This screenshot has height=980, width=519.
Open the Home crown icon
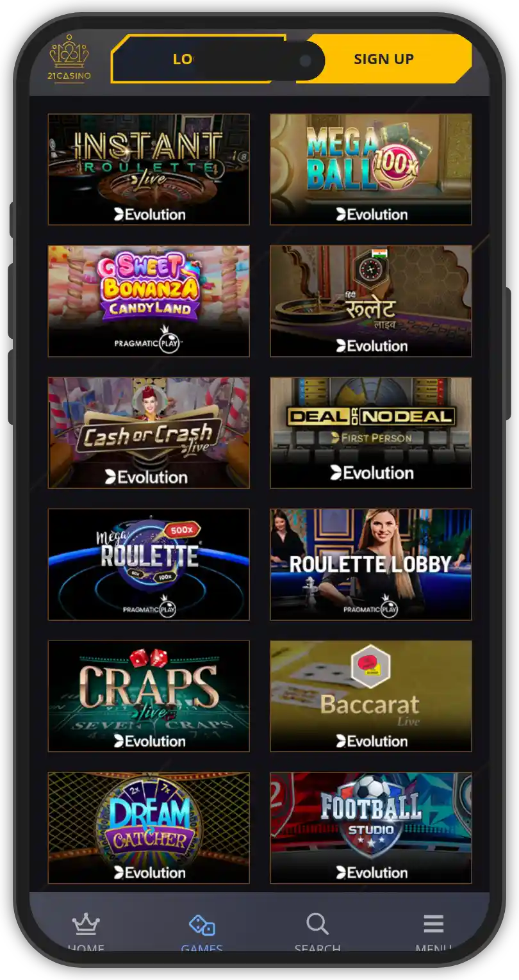pyautogui.click(x=86, y=924)
